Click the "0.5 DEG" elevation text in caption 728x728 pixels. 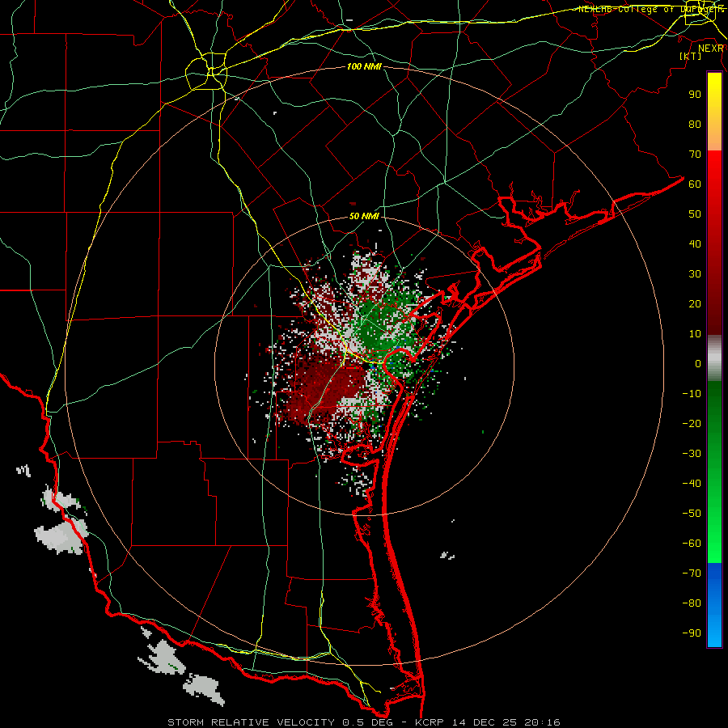(x=367, y=722)
